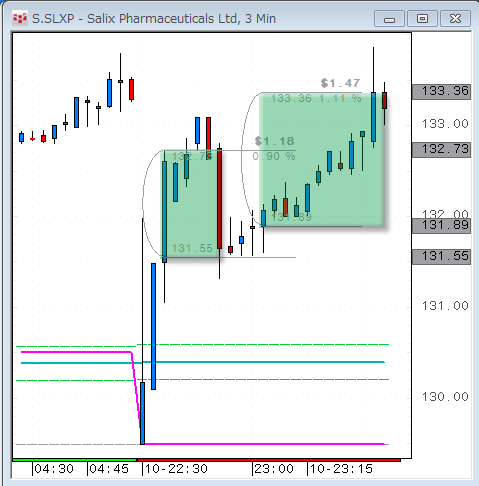Click the 0.90 % measurement label

coord(274,156)
